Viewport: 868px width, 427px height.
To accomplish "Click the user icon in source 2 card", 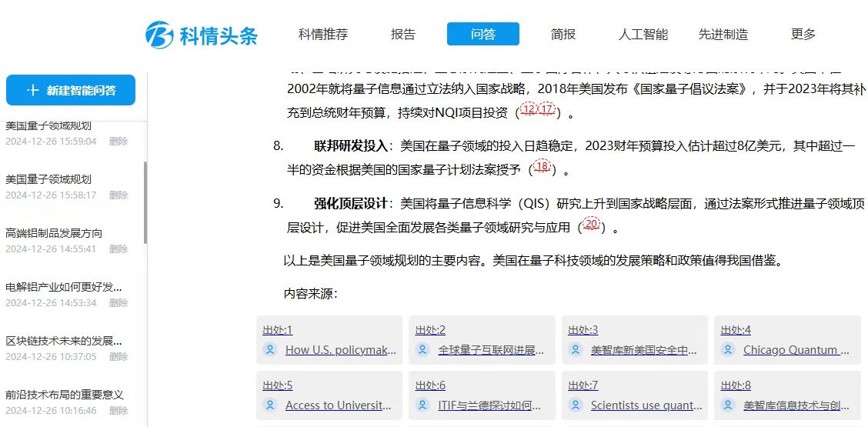I will point(423,349).
